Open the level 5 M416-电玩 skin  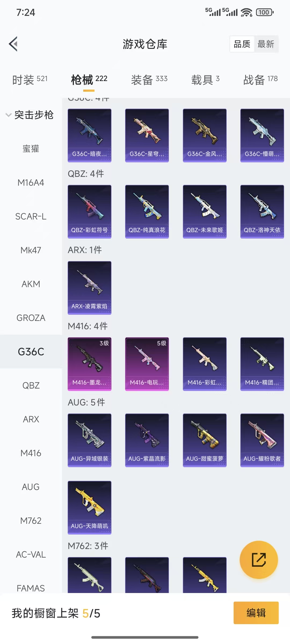147,364
